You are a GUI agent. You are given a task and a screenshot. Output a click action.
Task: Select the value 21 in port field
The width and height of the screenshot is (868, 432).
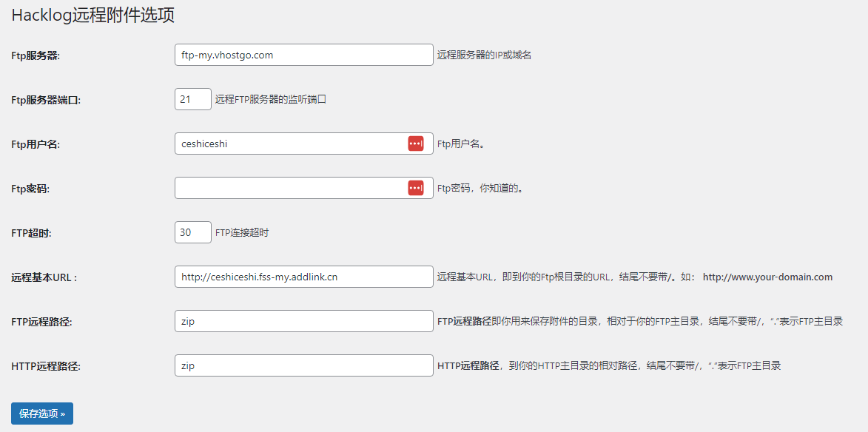185,98
